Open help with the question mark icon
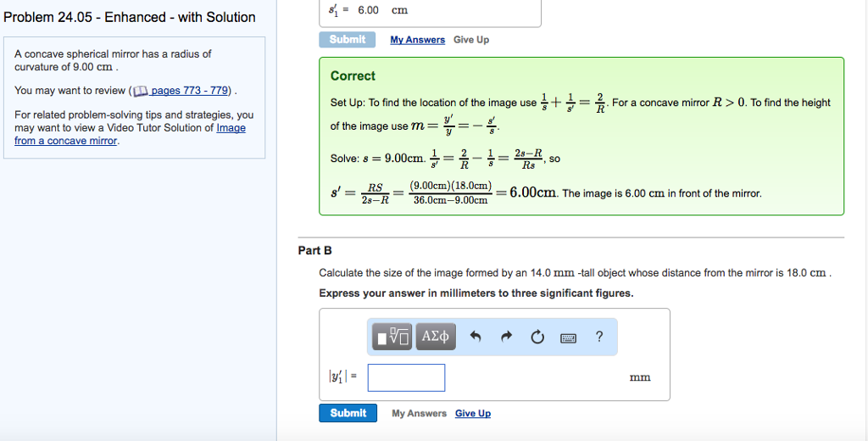Viewport: 868px width, 441px height. coord(599,337)
